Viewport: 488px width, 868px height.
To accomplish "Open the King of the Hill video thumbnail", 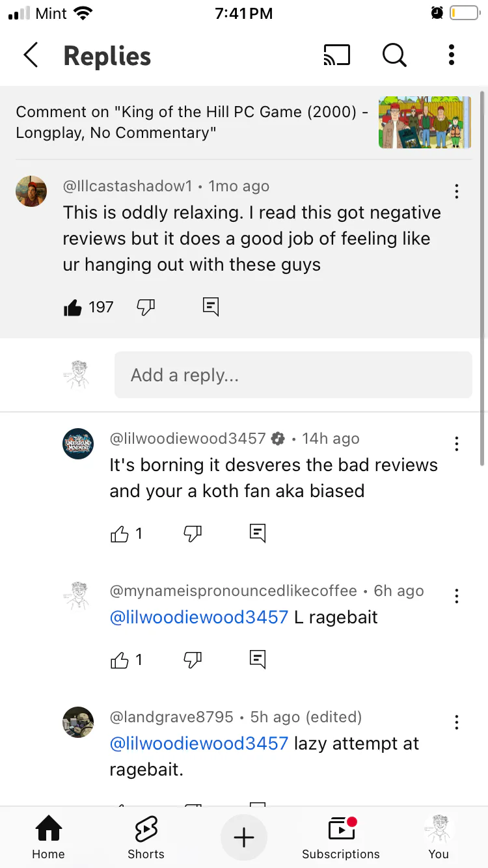I will coord(425,122).
